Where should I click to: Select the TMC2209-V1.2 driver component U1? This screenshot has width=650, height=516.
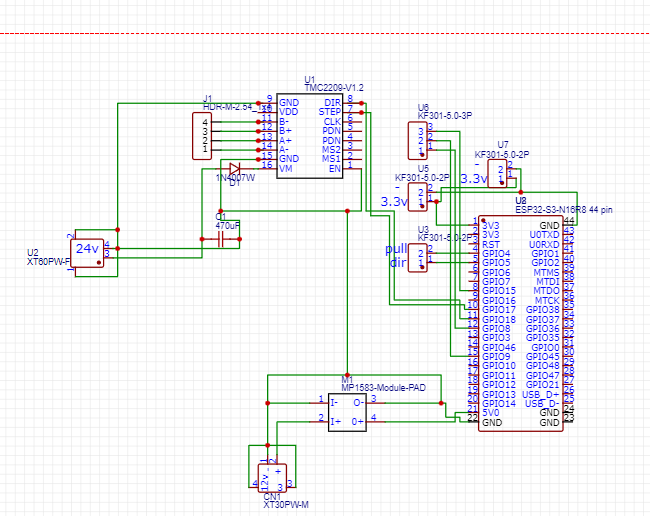point(310,136)
